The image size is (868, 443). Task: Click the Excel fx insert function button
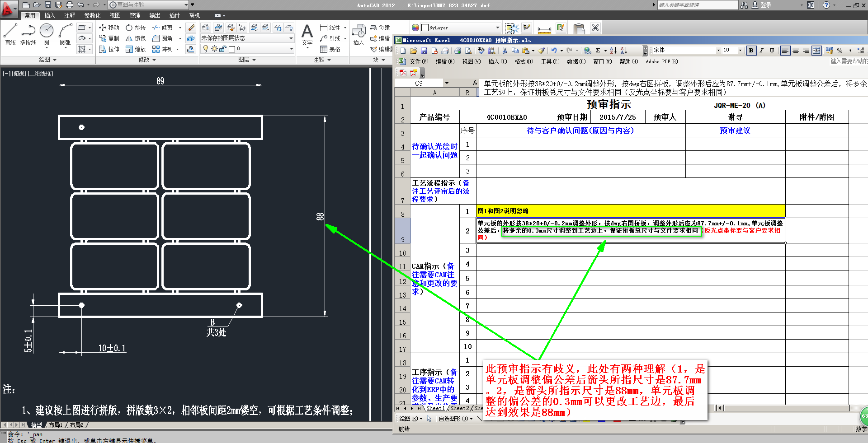point(475,83)
